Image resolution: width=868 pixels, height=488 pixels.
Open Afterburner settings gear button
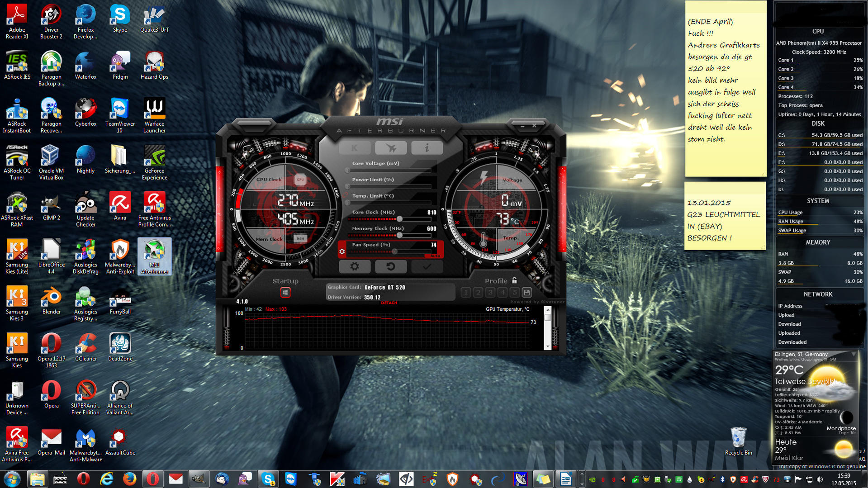(355, 266)
